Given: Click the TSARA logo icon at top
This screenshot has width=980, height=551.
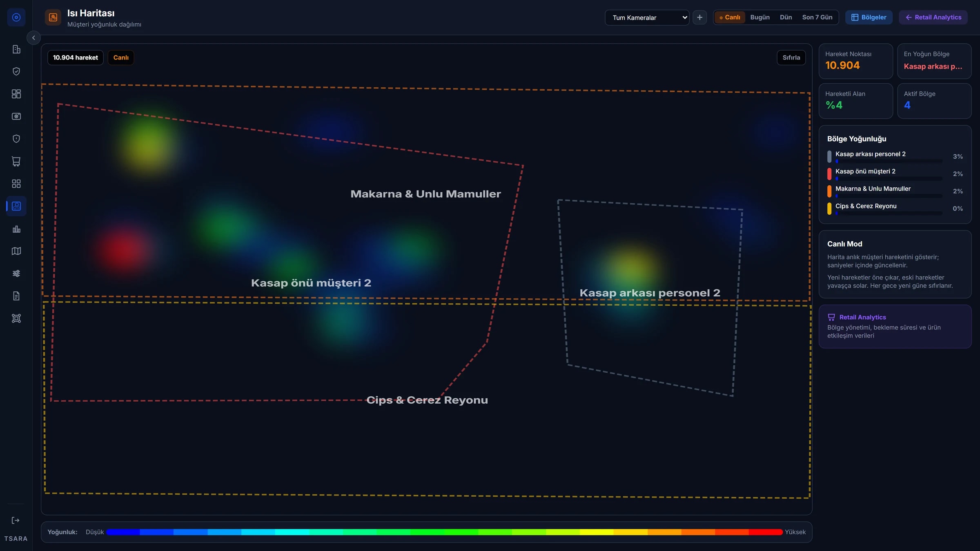Looking at the screenshot, I should (16, 17).
